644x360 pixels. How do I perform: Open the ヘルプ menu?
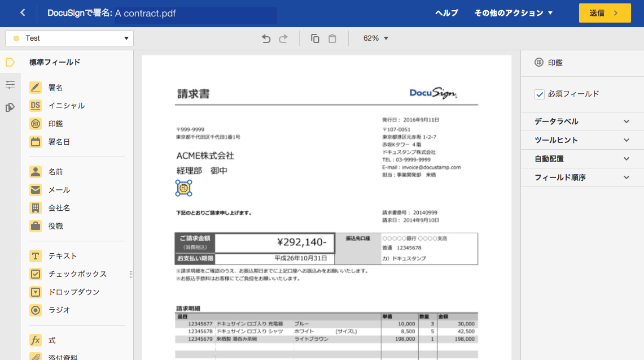446,13
